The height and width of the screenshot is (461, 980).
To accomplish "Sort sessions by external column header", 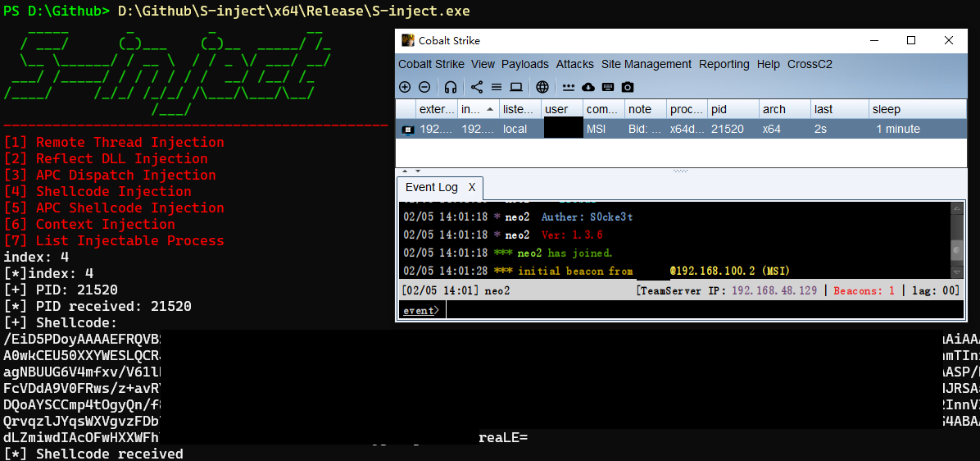I will 437,109.
